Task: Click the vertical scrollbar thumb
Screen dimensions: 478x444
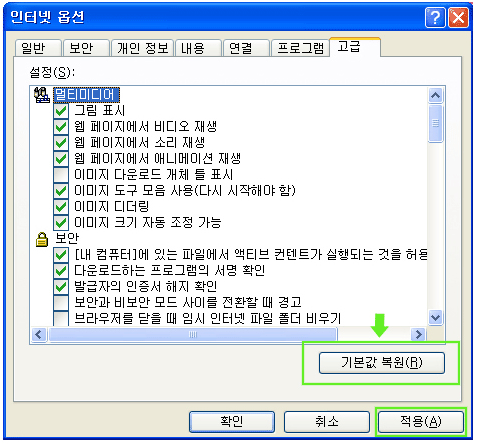Action: point(435,123)
